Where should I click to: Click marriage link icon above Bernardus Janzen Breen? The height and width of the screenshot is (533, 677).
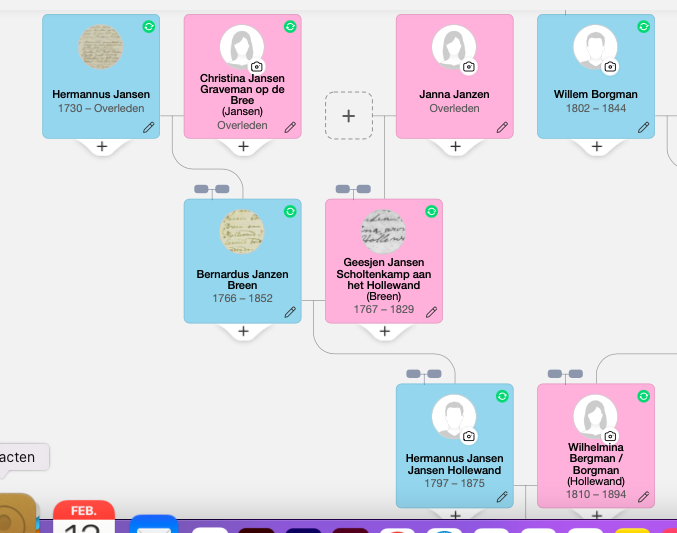[x=212, y=189]
